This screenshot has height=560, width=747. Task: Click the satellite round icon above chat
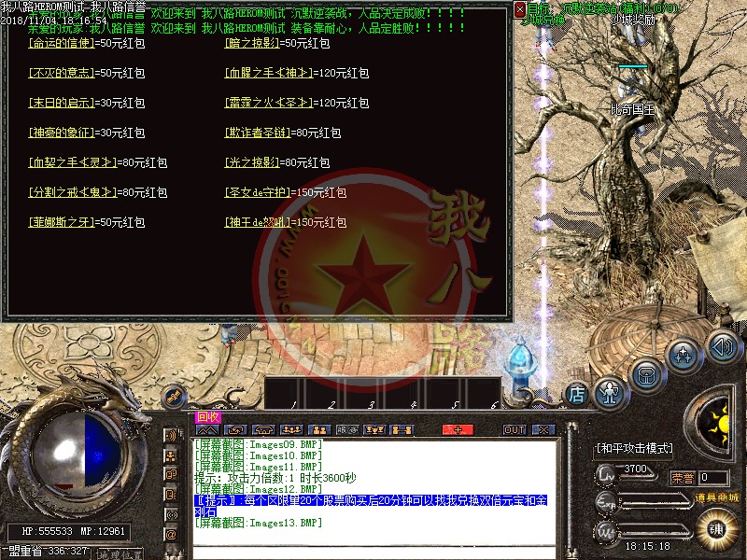(x=174, y=396)
